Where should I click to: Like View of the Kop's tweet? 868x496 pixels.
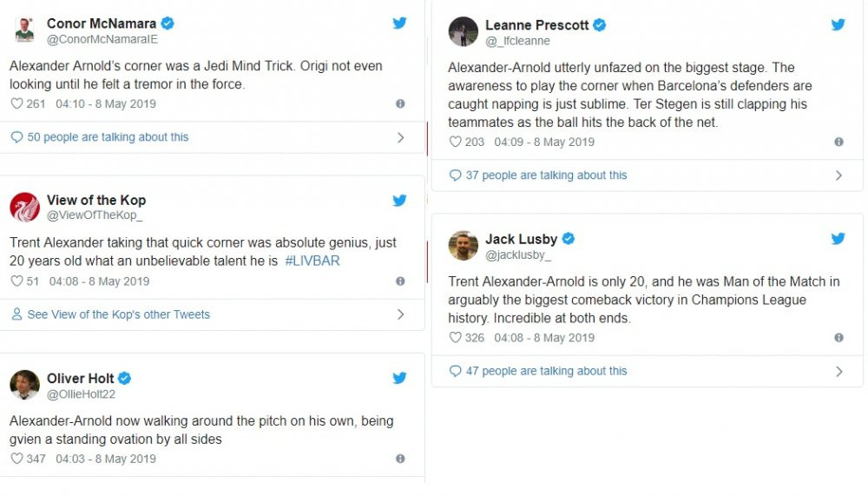pyautogui.click(x=16, y=281)
